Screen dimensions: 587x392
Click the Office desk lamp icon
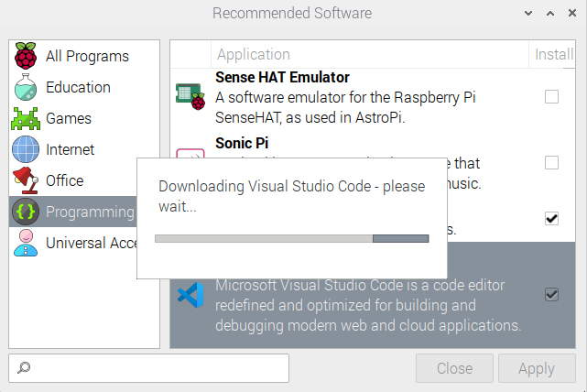[x=26, y=180]
